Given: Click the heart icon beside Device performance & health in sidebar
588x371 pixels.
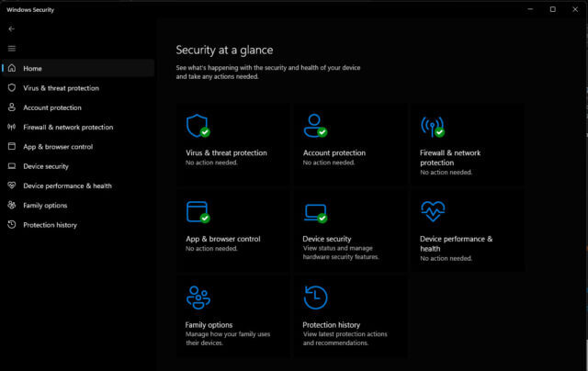Looking at the screenshot, I should [12, 185].
